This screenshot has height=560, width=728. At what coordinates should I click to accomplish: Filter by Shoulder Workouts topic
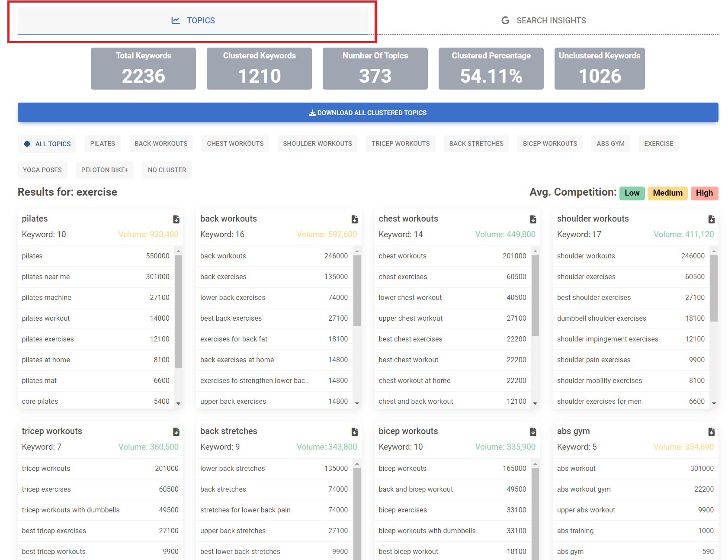(317, 144)
